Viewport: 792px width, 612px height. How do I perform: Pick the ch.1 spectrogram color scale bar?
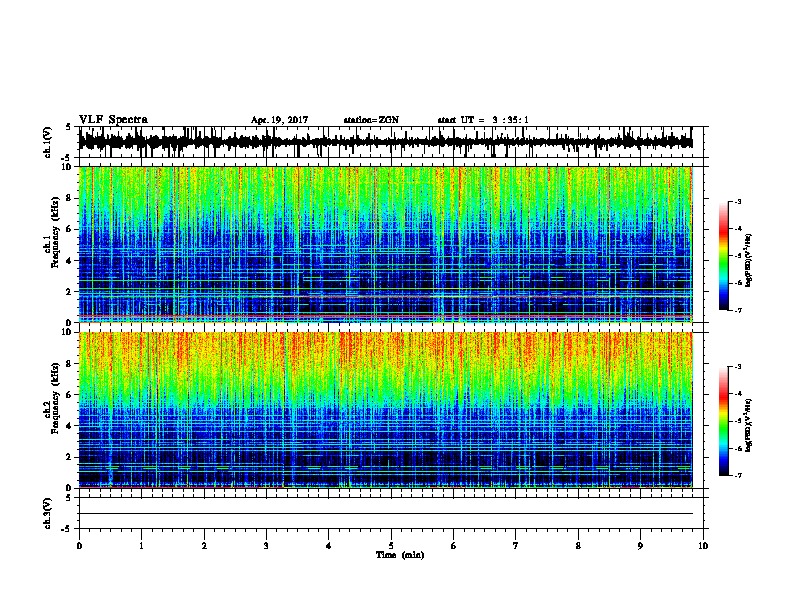(724, 256)
